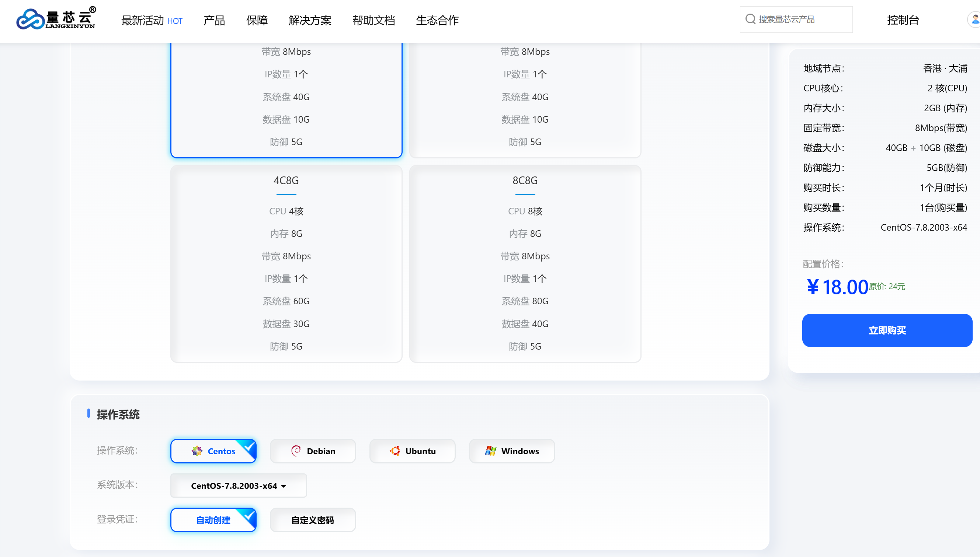
Task: Choose the 8C8G configuration card
Action: pos(525,264)
